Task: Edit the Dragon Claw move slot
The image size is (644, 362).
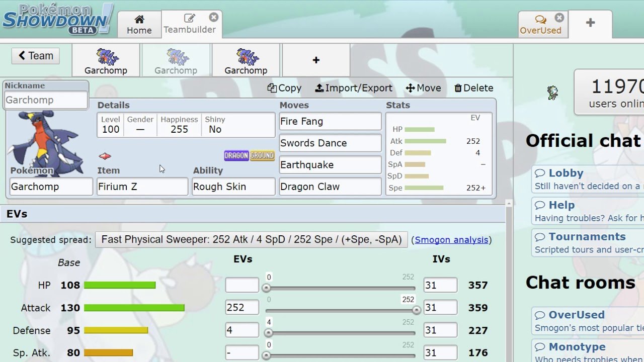Action: point(330,187)
